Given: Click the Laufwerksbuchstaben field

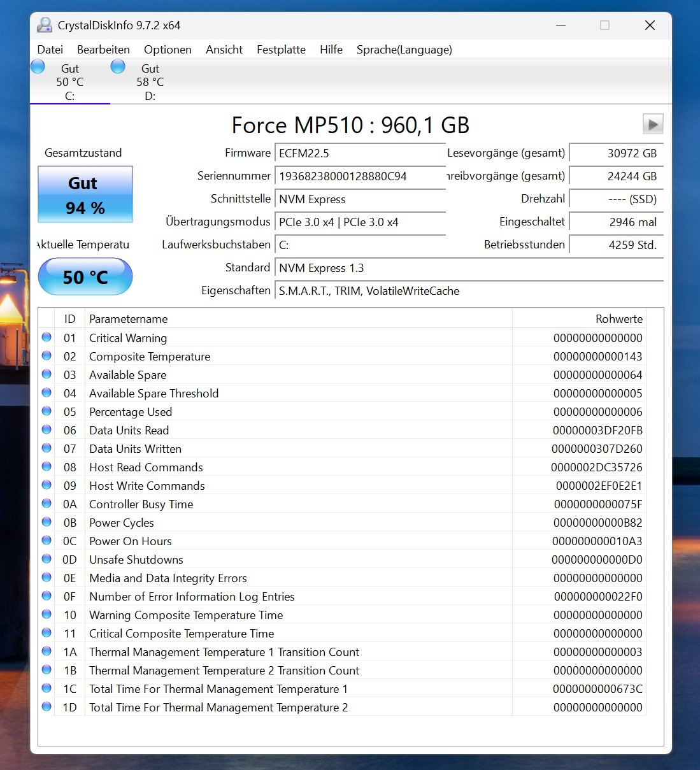Looking at the screenshot, I should pyautogui.click(x=360, y=245).
